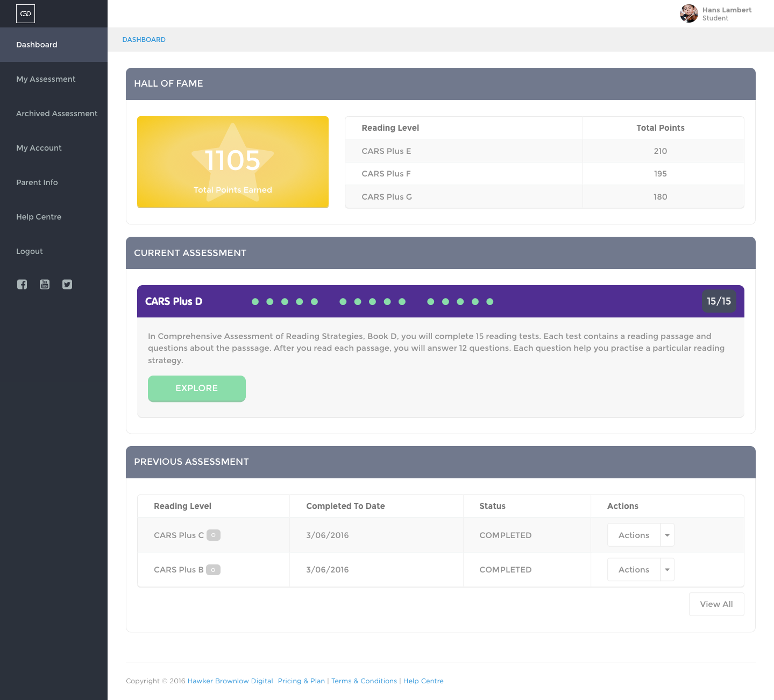Click the 15/15 progress badge
Image resolution: width=774 pixels, height=700 pixels.
point(719,301)
